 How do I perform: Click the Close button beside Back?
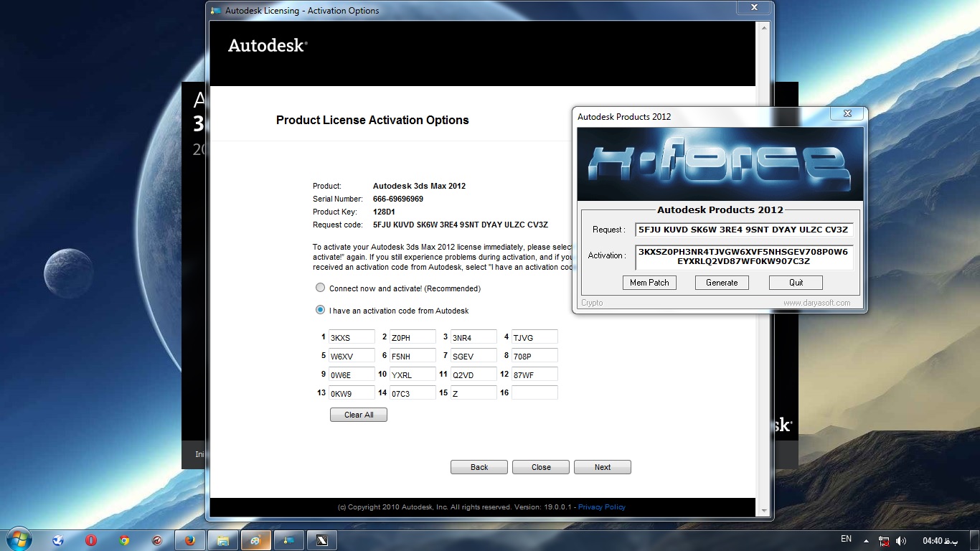click(541, 467)
